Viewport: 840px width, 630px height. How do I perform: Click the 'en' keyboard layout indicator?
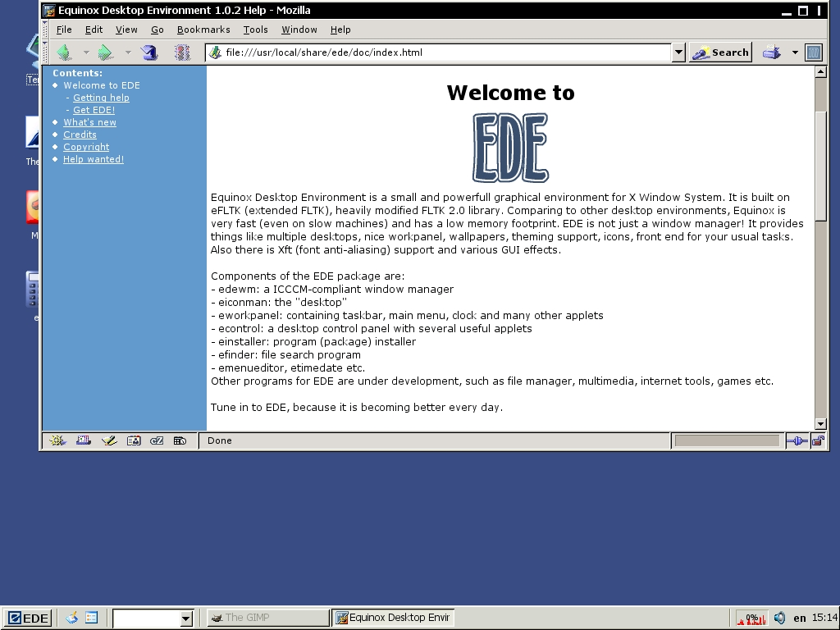tap(799, 619)
